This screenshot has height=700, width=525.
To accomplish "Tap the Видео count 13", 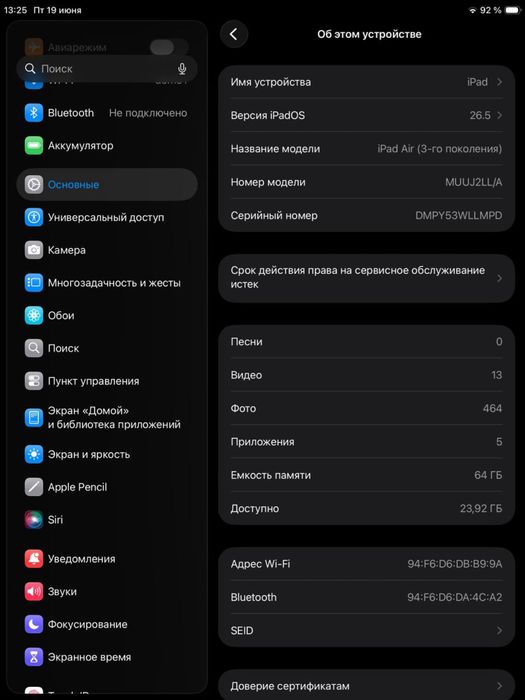I will pos(496,375).
